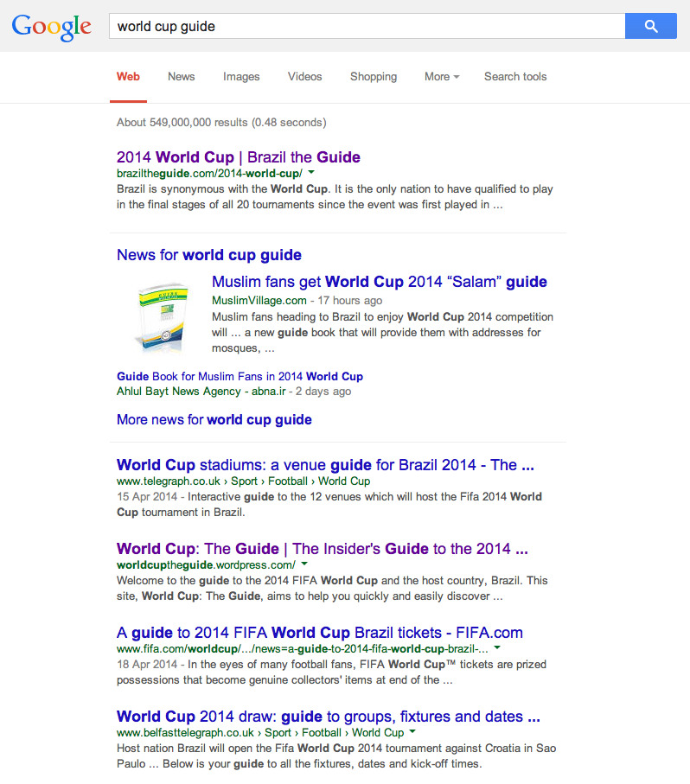Image resolution: width=690 pixels, height=784 pixels.
Task: Click the blue search magnifier button
Action: click(x=651, y=26)
